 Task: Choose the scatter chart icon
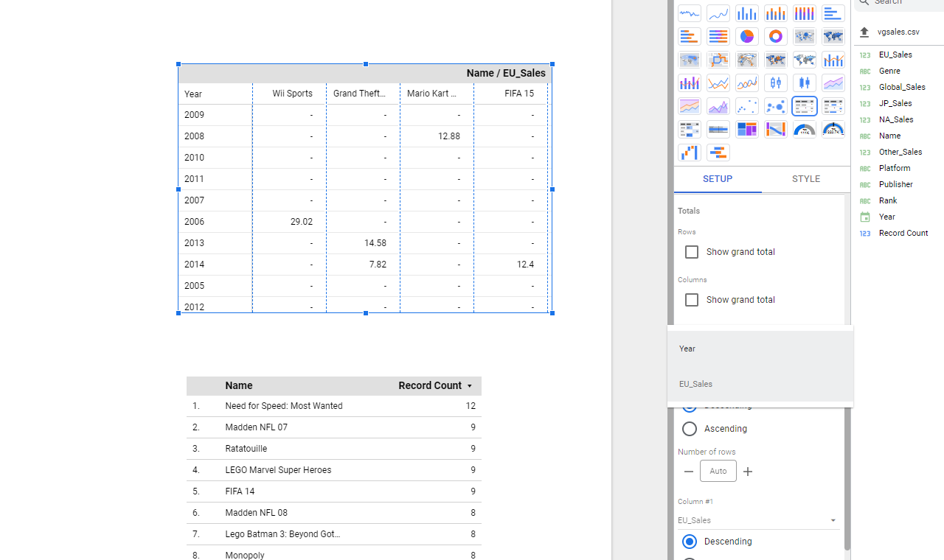point(746,106)
